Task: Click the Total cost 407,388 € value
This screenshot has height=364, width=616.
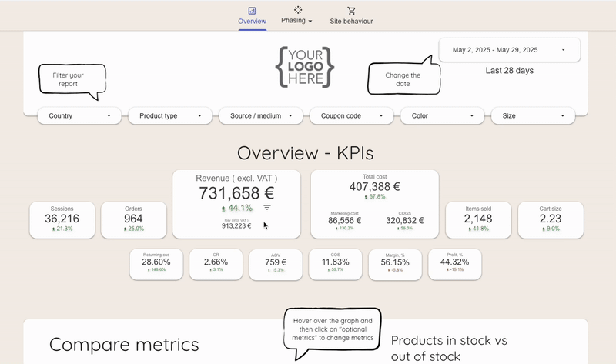Action: tap(374, 186)
